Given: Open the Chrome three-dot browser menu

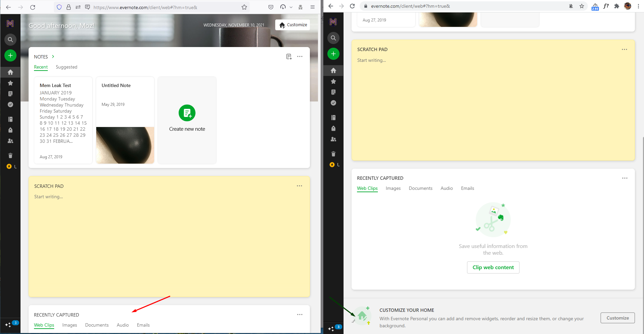Looking at the screenshot, I should (638, 6).
